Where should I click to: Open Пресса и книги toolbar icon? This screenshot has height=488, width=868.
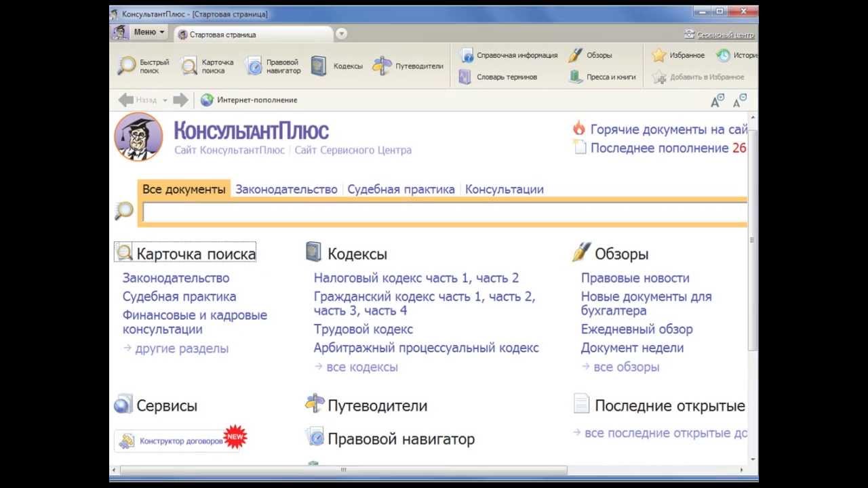tap(576, 77)
